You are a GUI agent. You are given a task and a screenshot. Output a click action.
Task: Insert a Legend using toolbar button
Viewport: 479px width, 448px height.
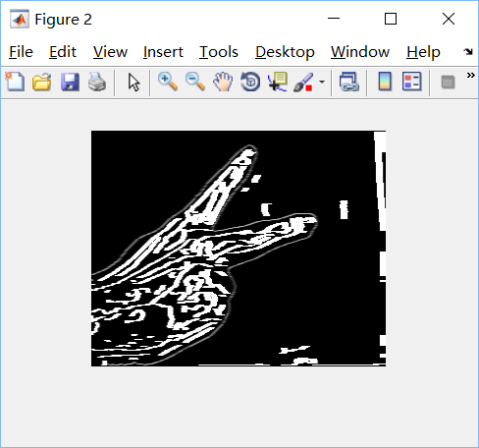point(411,82)
